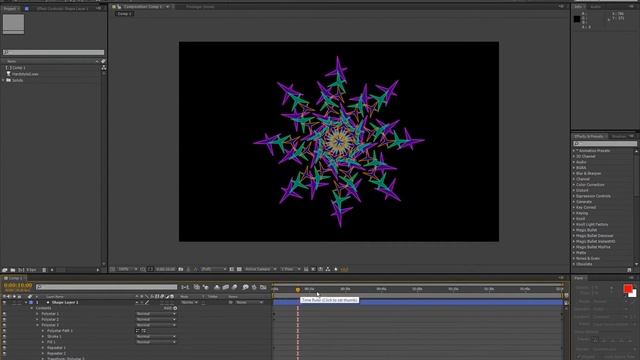Viewport: 640px width, 360px height.
Task: Open grid and guide options in the viewer
Action: coord(142,269)
